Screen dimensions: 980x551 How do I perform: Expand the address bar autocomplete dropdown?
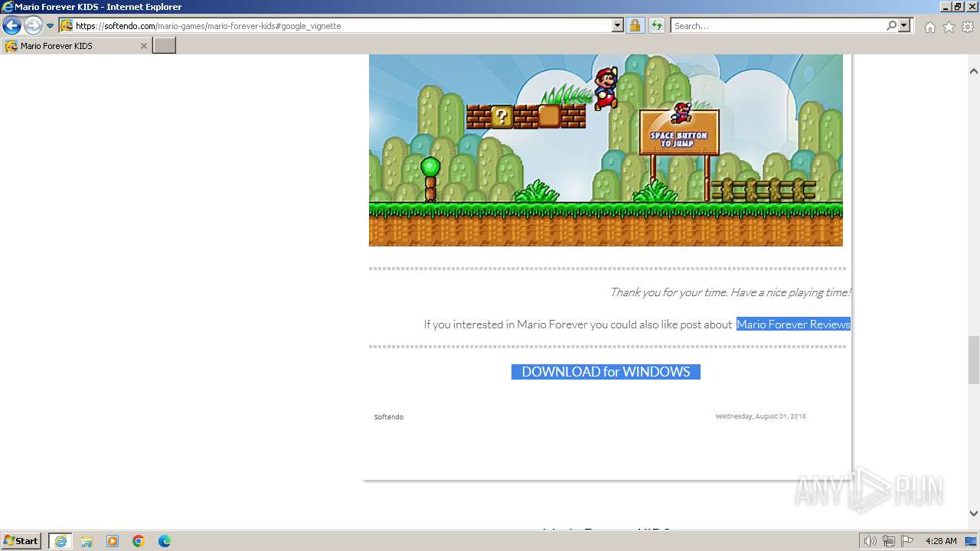618,26
